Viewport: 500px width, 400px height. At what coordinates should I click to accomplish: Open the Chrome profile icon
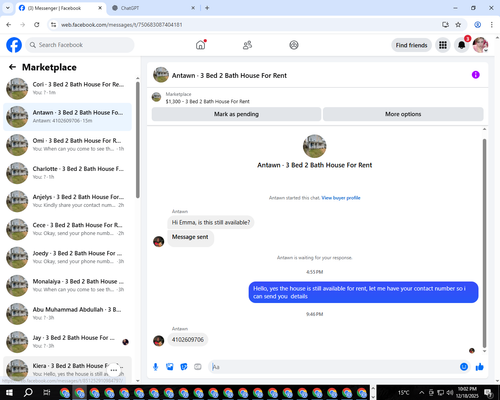tap(477, 25)
